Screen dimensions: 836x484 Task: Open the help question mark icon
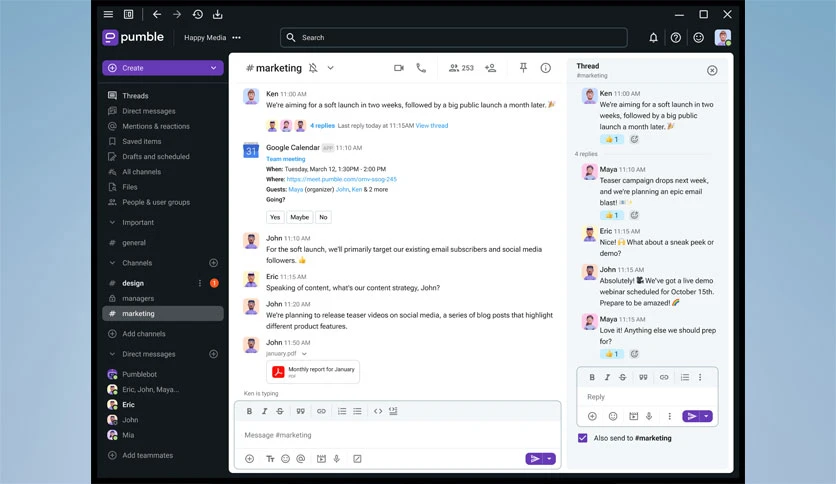676,37
